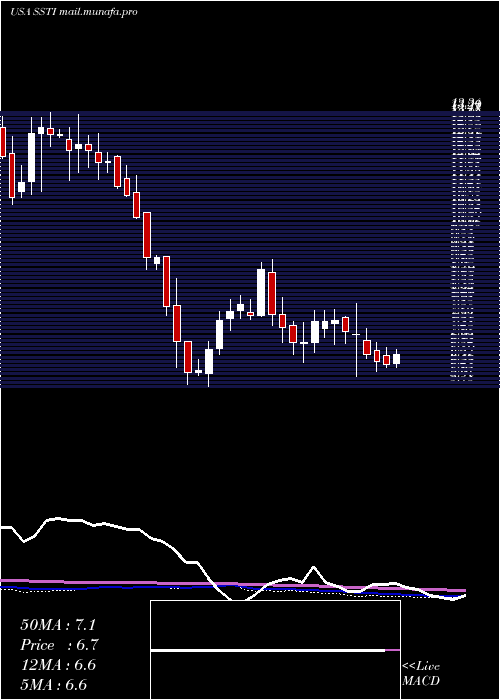Viewport: 500px width, 700px height.
Task: Click the "Price : 6.7" readout
Action: [x=59, y=645]
